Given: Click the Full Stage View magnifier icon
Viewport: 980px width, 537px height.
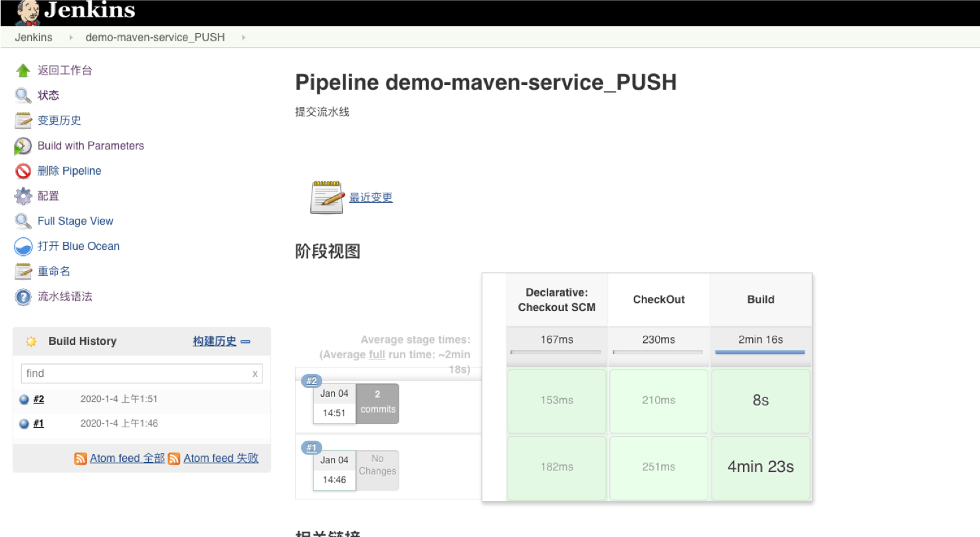Looking at the screenshot, I should point(23,221).
